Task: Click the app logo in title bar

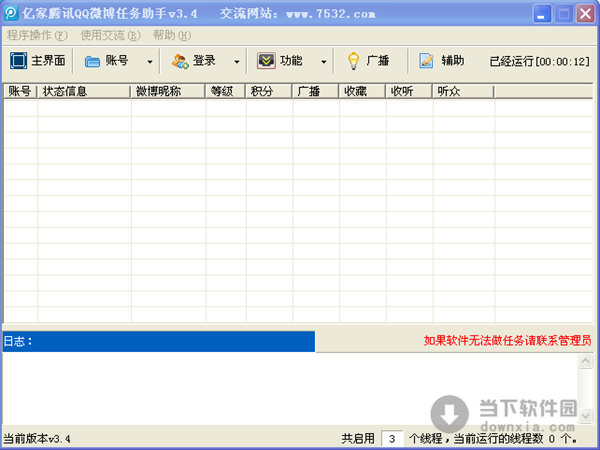Action: [11, 13]
